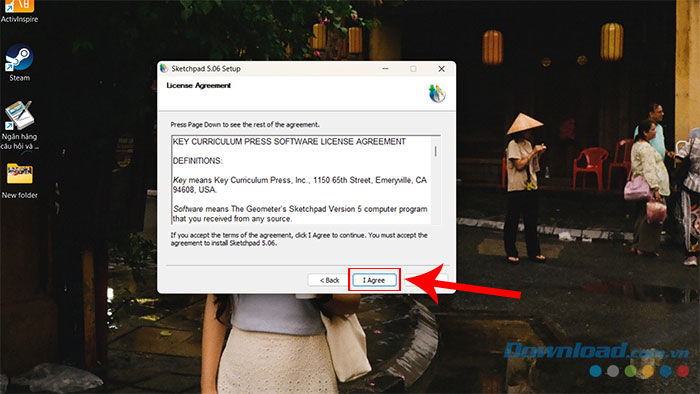Image resolution: width=700 pixels, height=394 pixels.
Task: Click the greyed-out maximize button of the installer
Action: point(413,69)
